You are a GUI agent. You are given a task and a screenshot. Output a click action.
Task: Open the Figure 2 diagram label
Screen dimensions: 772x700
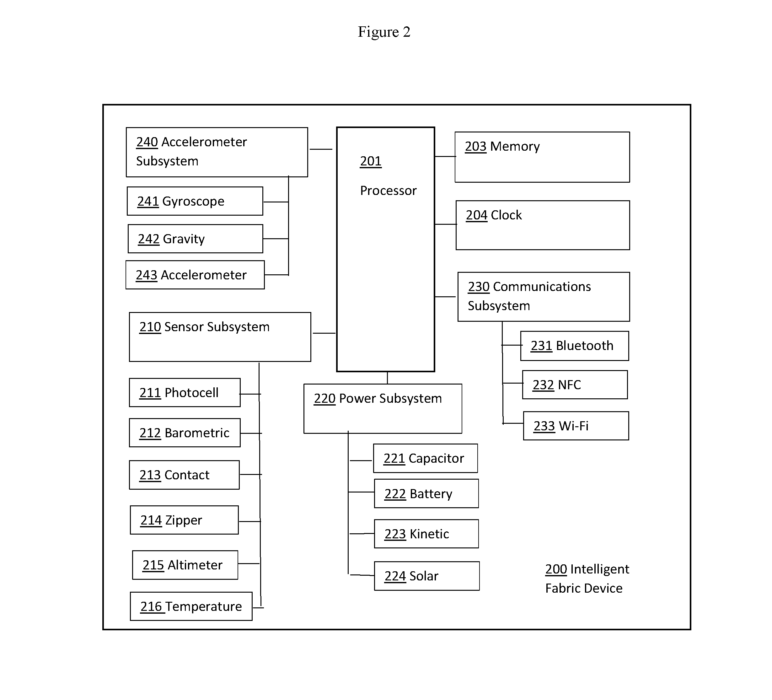[386, 29]
